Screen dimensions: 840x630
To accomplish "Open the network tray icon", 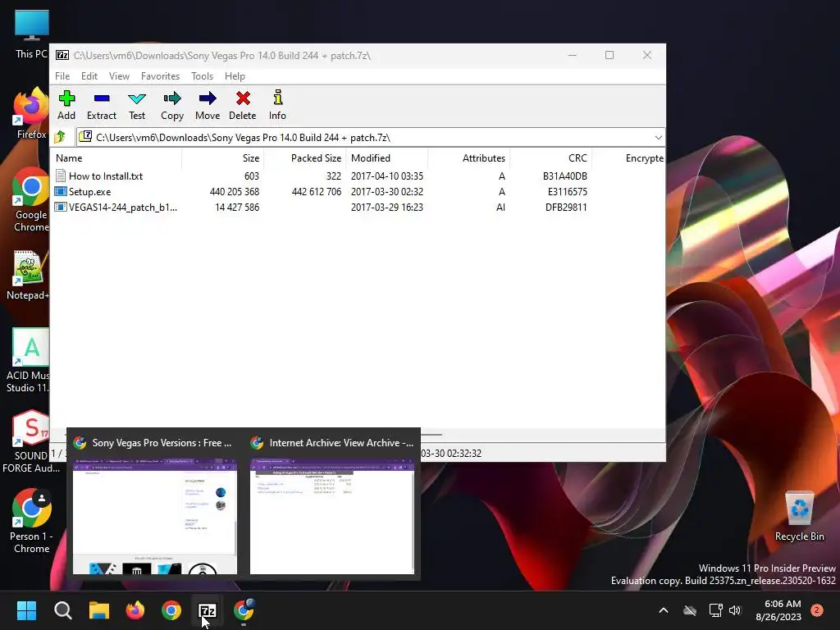I will click(715, 610).
